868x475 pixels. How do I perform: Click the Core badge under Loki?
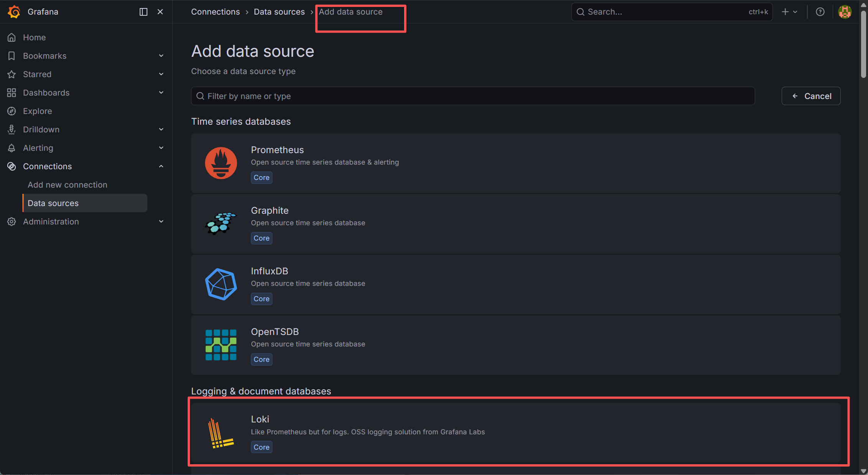(261, 447)
